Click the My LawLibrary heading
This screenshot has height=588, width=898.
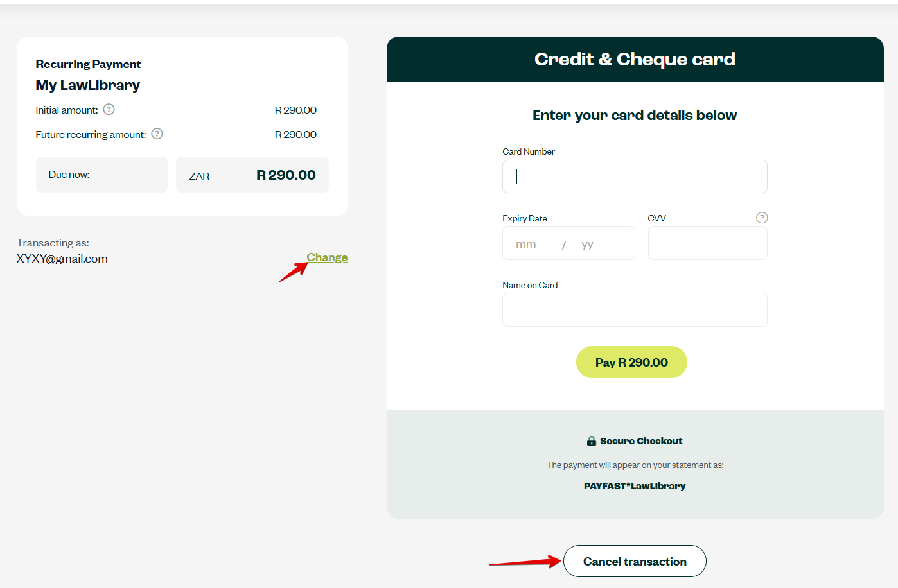88,85
